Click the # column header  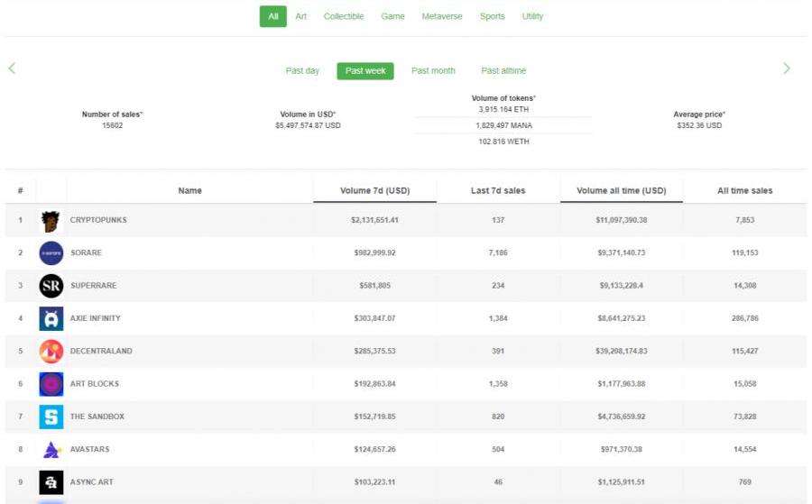[x=20, y=190]
